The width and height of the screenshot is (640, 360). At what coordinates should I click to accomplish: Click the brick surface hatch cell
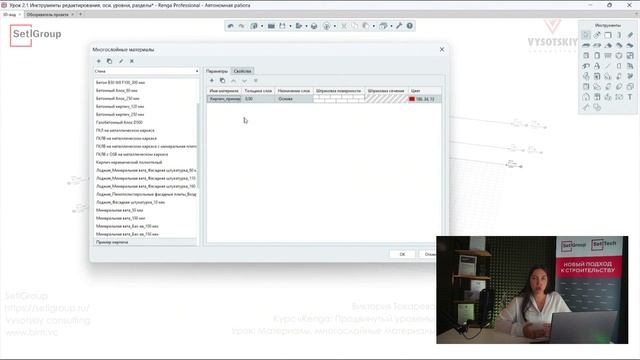pyautogui.click(x=338, y=99)
